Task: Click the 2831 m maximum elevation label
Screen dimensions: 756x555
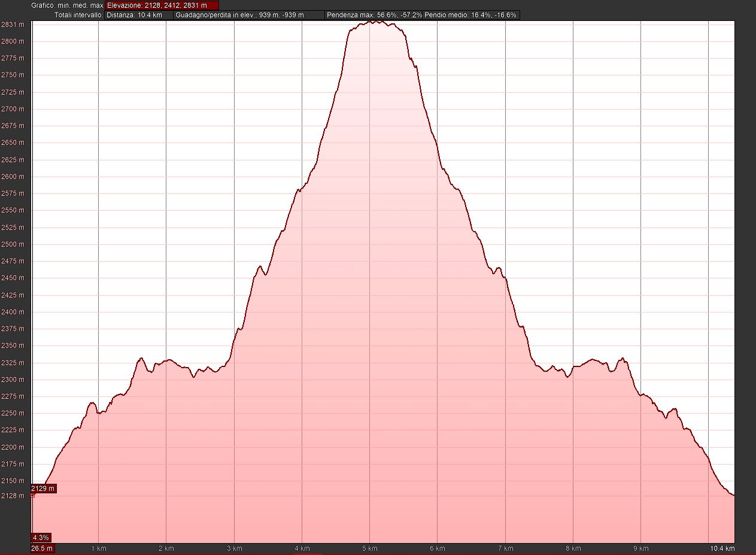Action: [x=13, y=25]
